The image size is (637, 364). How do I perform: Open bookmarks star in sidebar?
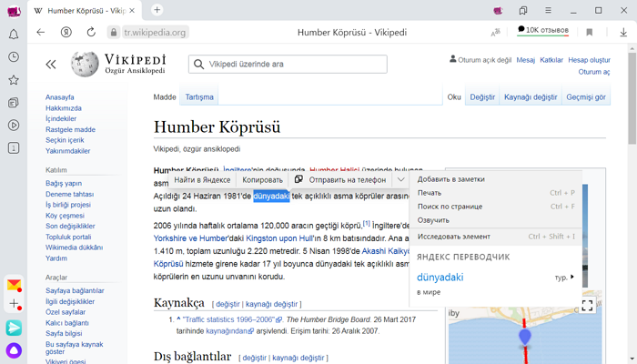14,80
